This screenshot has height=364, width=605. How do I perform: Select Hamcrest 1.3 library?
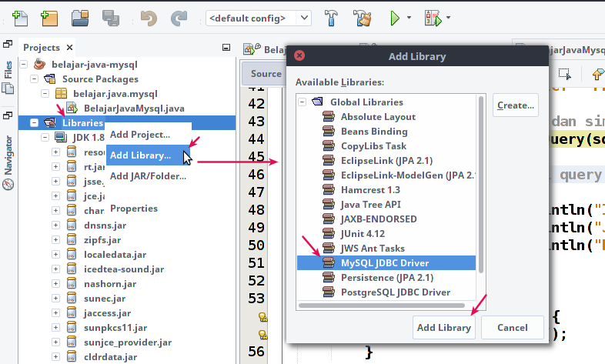click(x=370, y=190)
